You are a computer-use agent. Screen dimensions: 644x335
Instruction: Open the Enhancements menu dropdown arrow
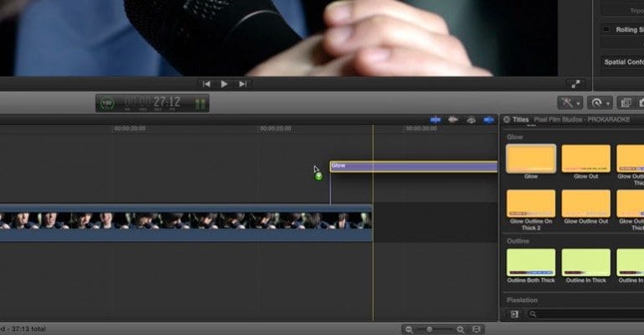(579, 103)
